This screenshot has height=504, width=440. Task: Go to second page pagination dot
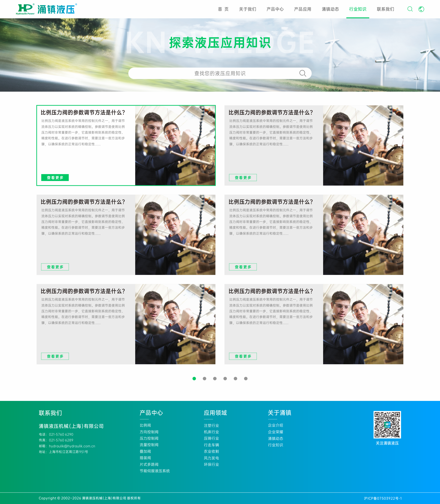click(x=204, y=378)
